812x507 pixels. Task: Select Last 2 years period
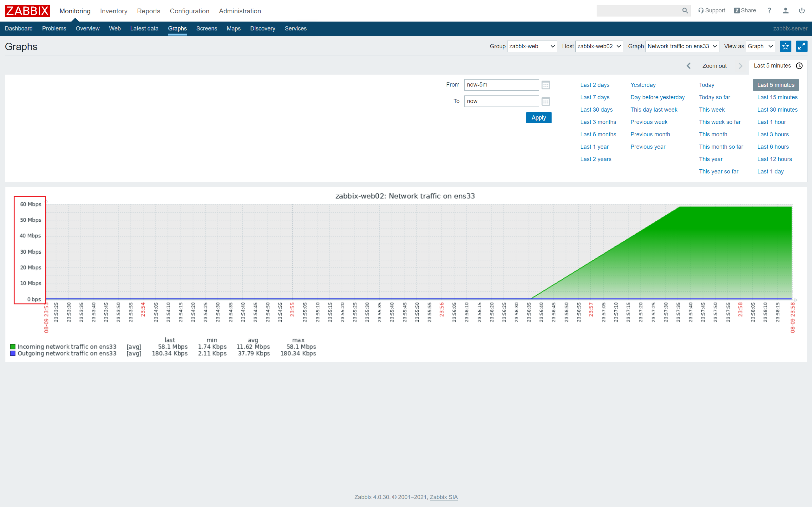coord(596,159)
